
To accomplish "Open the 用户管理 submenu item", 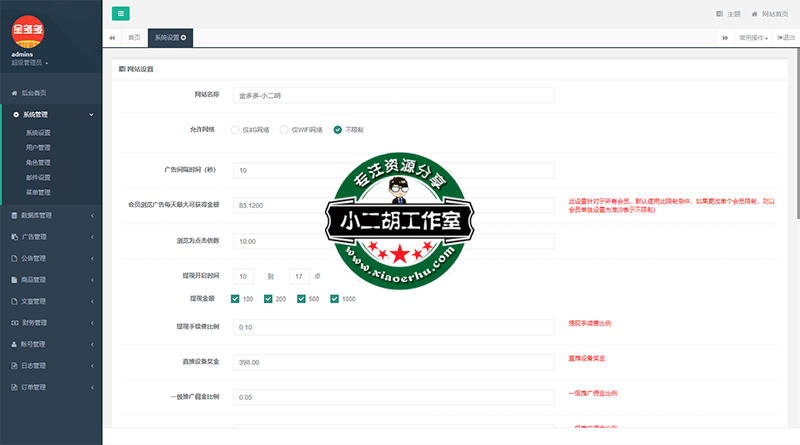I will (38, 147).
